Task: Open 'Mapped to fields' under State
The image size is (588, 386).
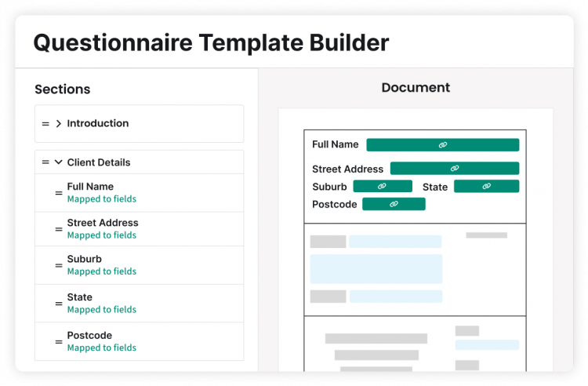Action: coord(102,309)
